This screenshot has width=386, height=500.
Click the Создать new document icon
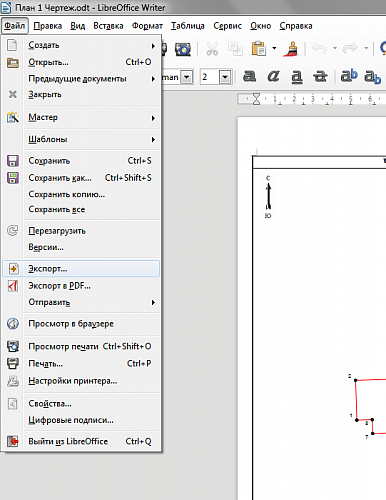tap(12, 45)
